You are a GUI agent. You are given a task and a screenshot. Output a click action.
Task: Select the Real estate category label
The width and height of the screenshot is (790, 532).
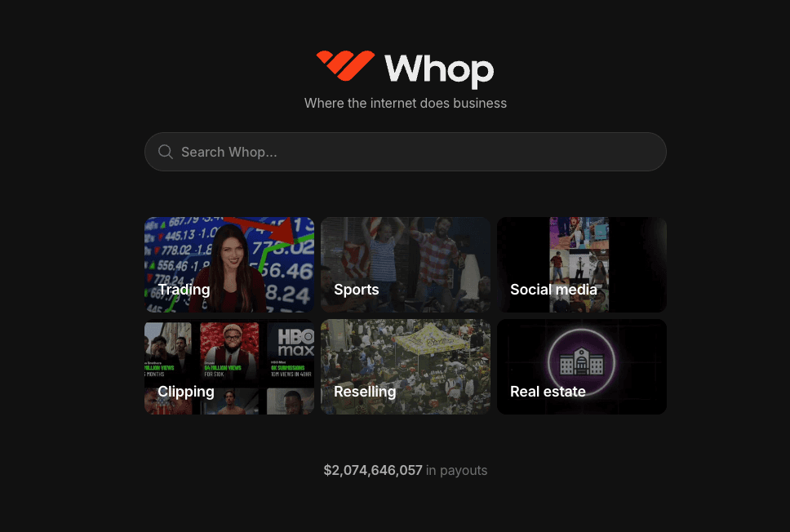pyautogui.click(x=548, y=392)
